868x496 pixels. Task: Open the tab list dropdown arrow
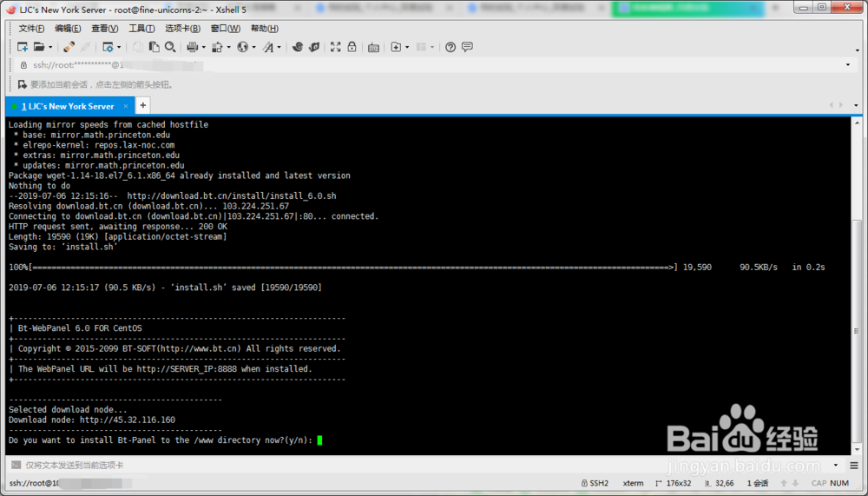[x=856, y=105]
